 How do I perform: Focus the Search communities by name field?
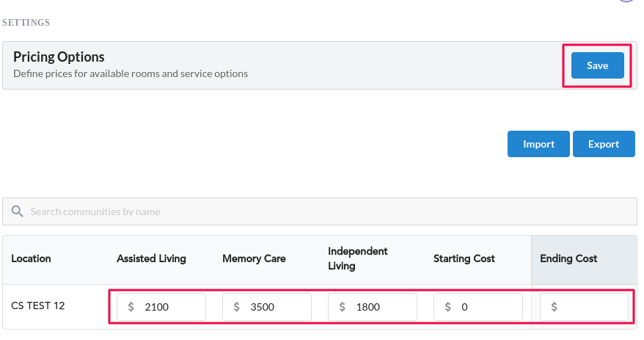pyautogui.click(x=320, y=211)
